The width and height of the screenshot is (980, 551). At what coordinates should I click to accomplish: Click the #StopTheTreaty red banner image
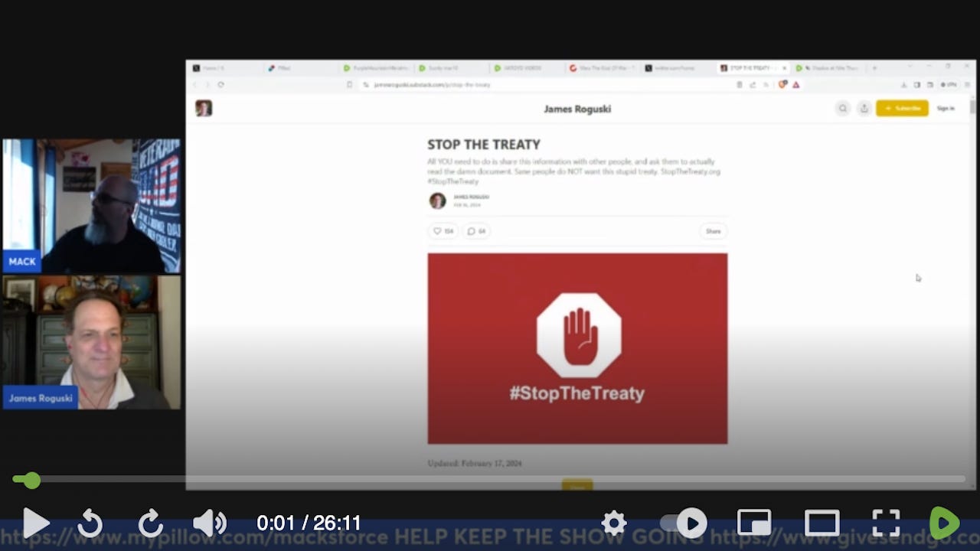[577, 348]
